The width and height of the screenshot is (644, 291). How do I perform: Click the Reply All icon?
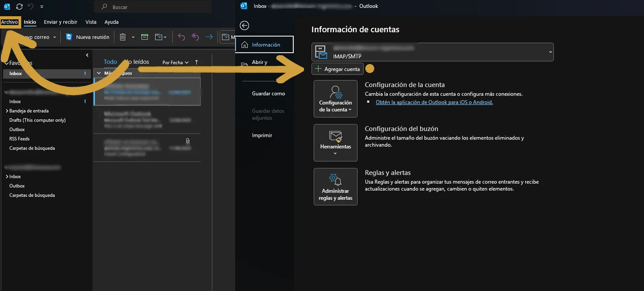point(195,37)
